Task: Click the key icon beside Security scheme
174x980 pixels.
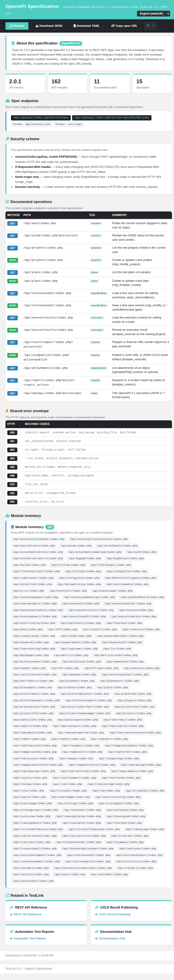Action: [x=7, y=139]
